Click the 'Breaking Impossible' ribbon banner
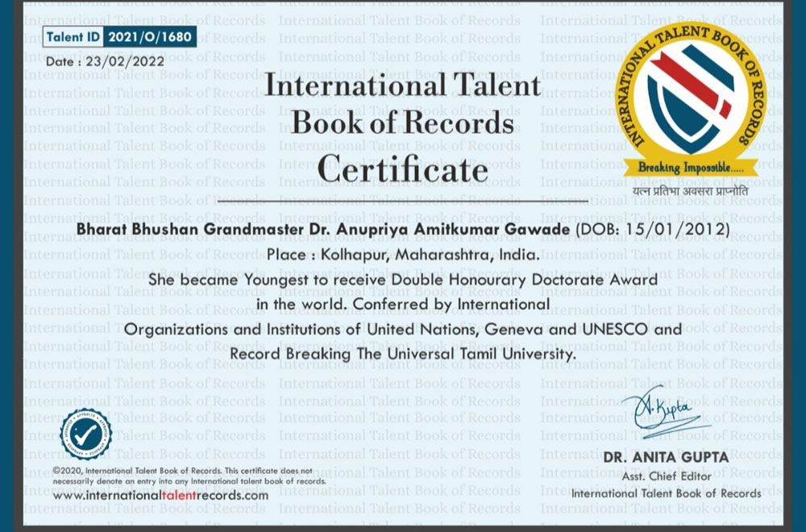The image size is (806, 532). click(691, 168)
